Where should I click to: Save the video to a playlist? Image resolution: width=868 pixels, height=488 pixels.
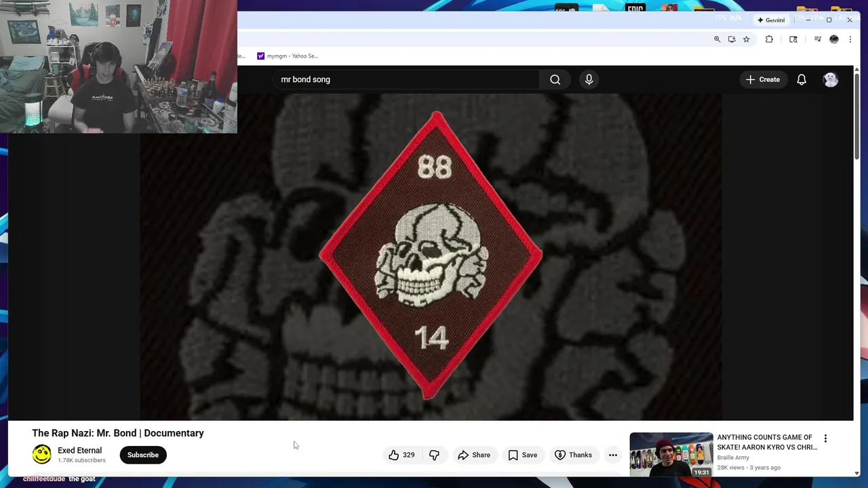pos(523,455)
